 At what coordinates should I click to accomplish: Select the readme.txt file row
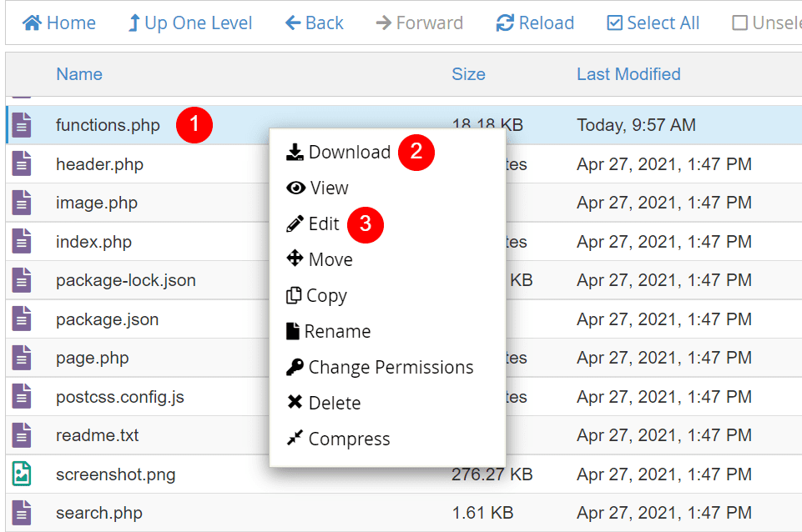click(99, 435)
